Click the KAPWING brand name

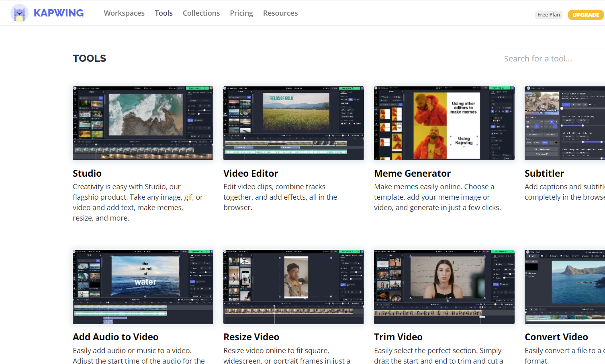pos(59,13)
